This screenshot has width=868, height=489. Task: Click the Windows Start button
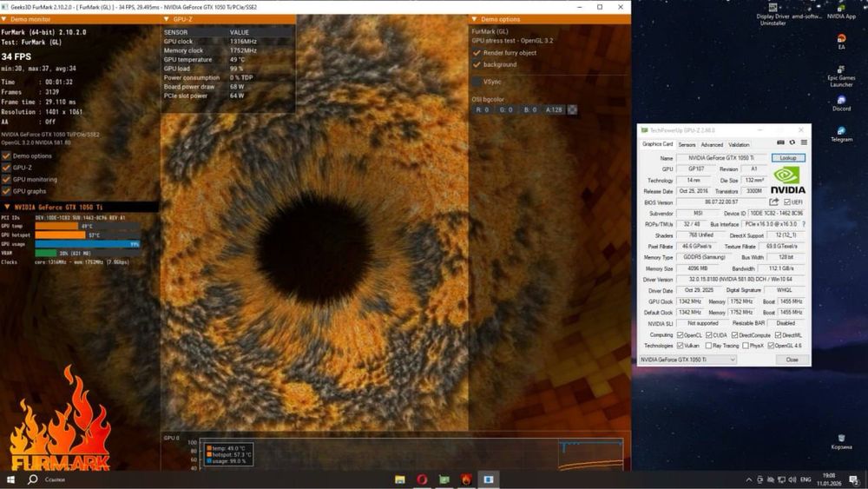coord(10,479)
